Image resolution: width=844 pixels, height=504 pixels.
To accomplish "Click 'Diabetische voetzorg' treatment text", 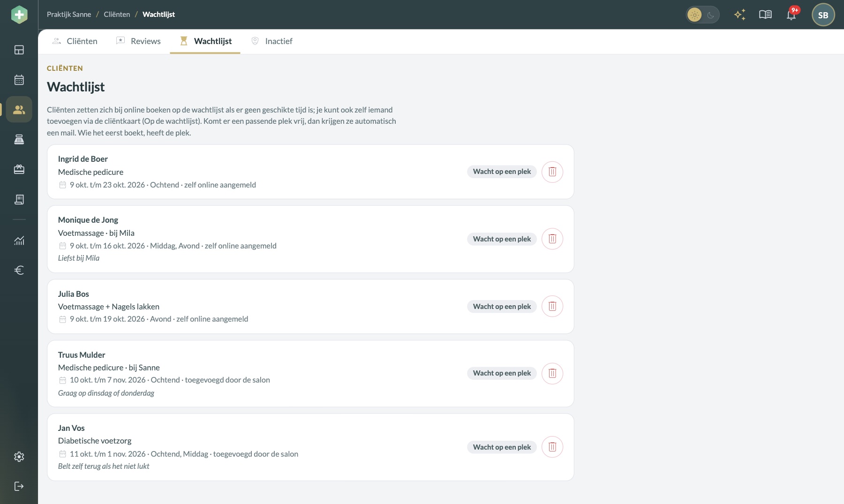I will point(95,441).
